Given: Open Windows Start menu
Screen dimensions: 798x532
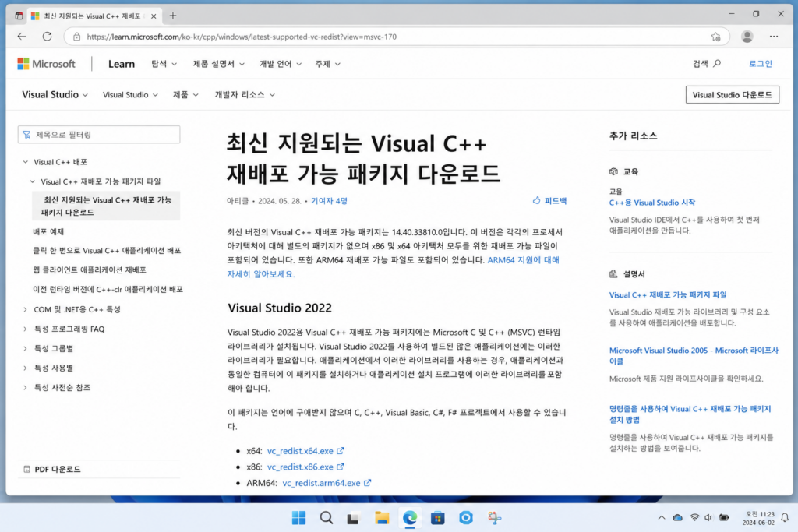Looking at the screenshot, I should point(298,518).
